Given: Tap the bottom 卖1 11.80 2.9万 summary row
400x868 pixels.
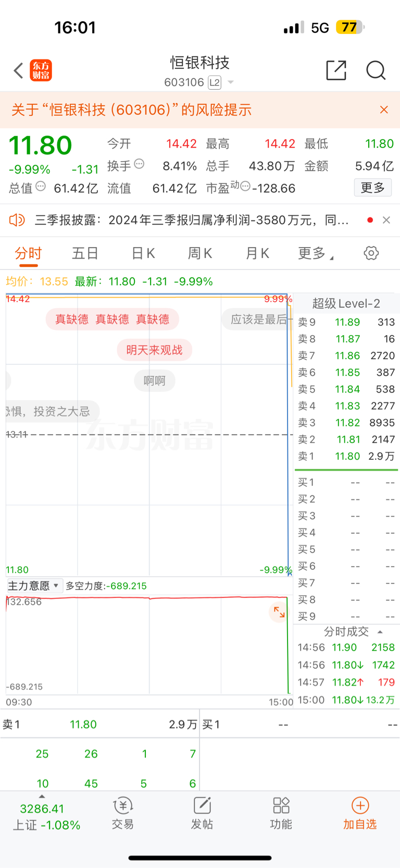Looking at the screenshot, I should [100, 725].
